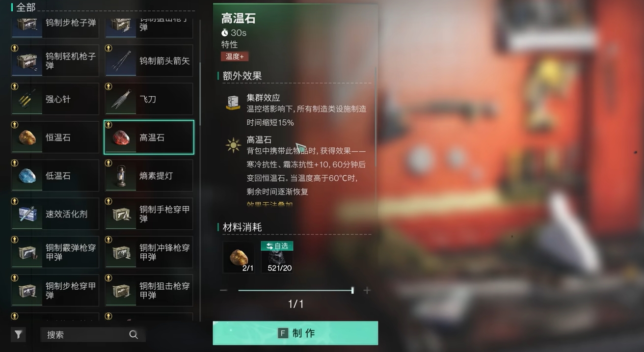
Task: Choose the 熵素提灯 lantern recipe
Action: point(149,176)
